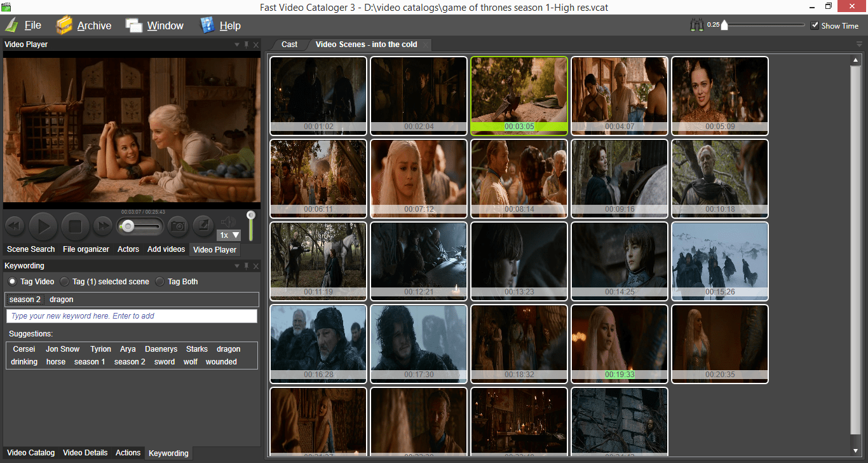Image resolution: width=868 pixels, height=463 pixels.
Task: Switch to the Cast tab
Action: 289,45
